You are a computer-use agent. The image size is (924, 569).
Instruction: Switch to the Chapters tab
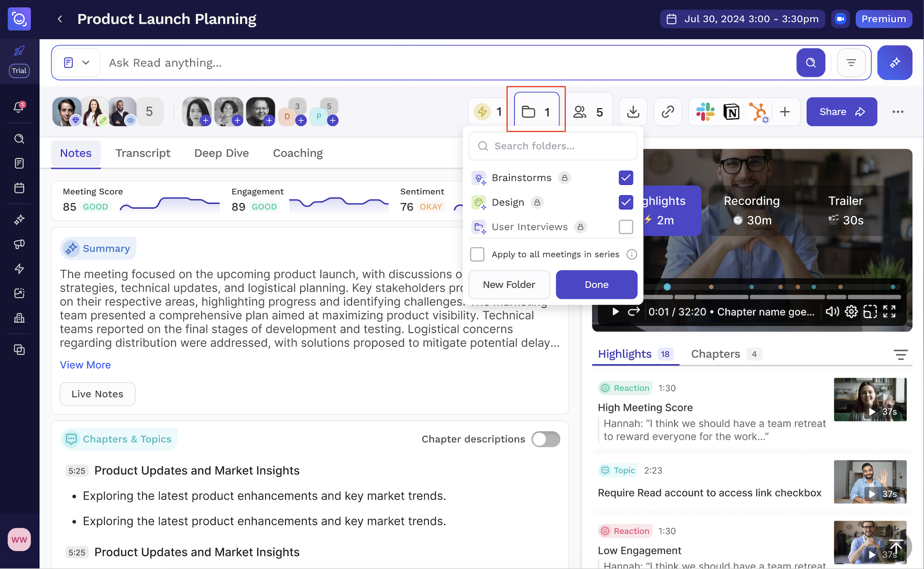pos(715,354)
